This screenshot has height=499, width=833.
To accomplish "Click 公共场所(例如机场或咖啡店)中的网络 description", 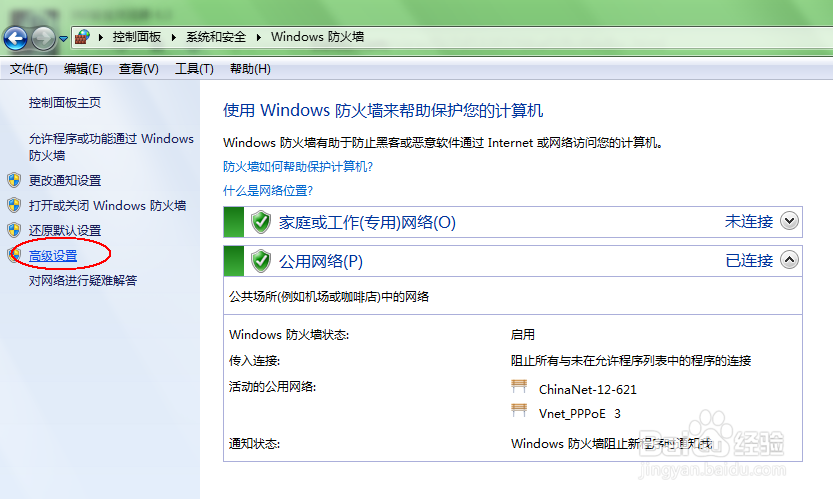I will (329, 297).
